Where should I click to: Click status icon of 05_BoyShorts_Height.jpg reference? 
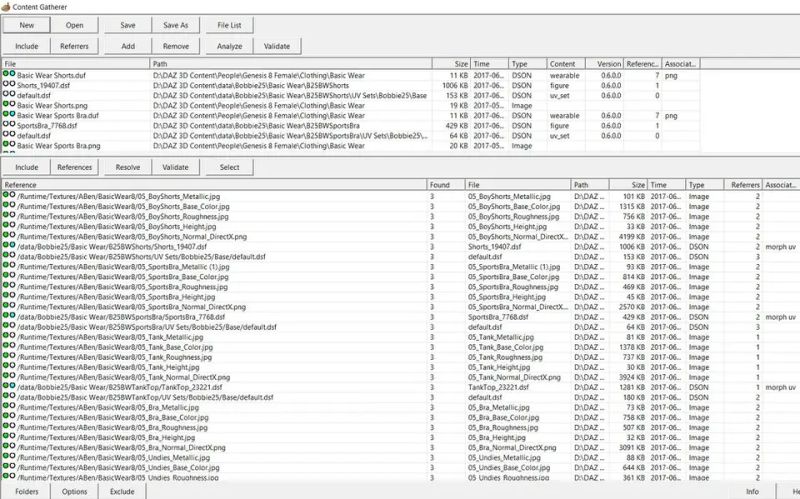tap(9, 226)
